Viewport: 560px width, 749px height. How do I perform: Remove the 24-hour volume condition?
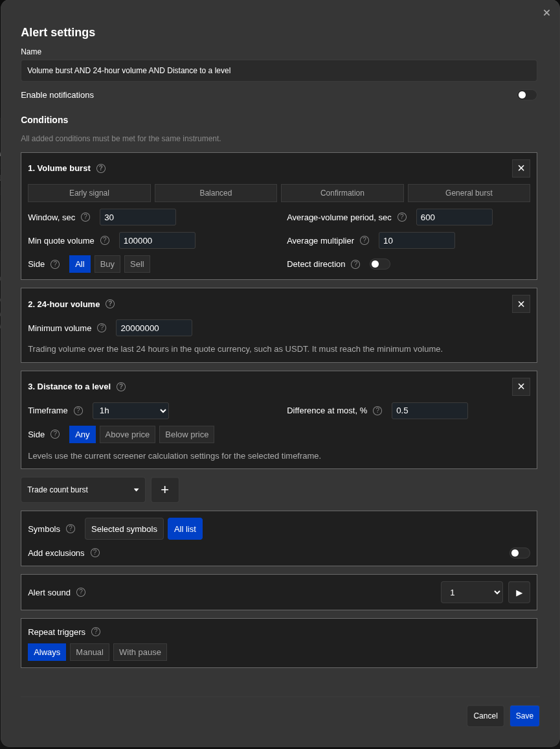(x=521, y=304)
